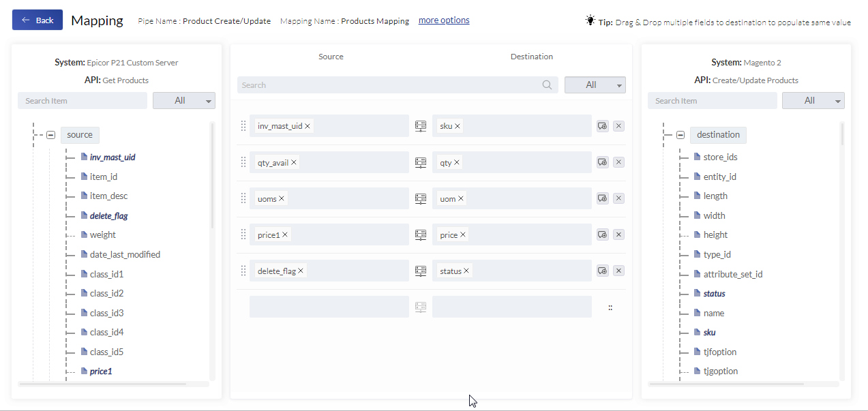Click the comment icon on the price row
868x411 pixels.
pyautogui.click(x=602, y=234)
